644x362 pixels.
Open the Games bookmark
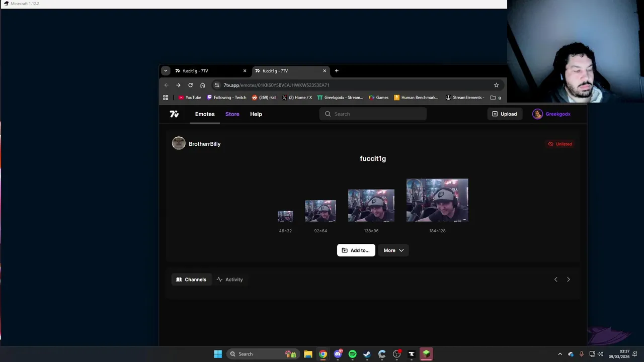click(x=378, y=98)
